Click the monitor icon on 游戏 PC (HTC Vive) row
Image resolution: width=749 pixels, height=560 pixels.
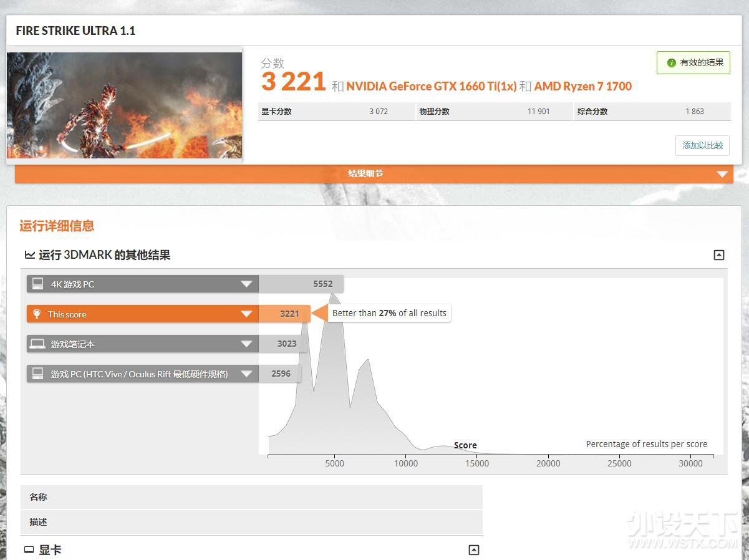tap(38, 374)
